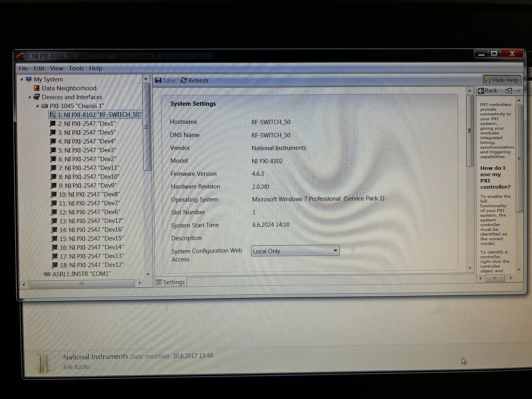The width and height of the screenshot is (532, 399).
Task: Open the View menu
Action: [56, 69]
